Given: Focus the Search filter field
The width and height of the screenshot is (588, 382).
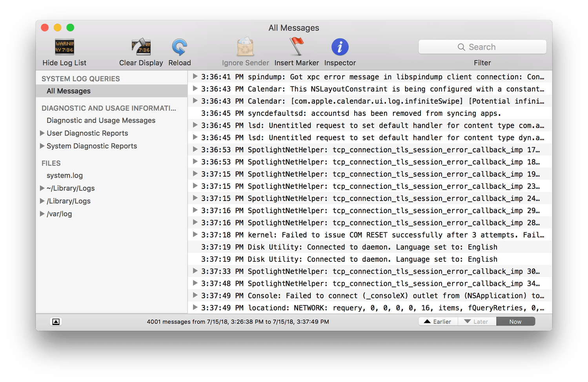Looking at the screenshot, I should click(x=482, y=47).
